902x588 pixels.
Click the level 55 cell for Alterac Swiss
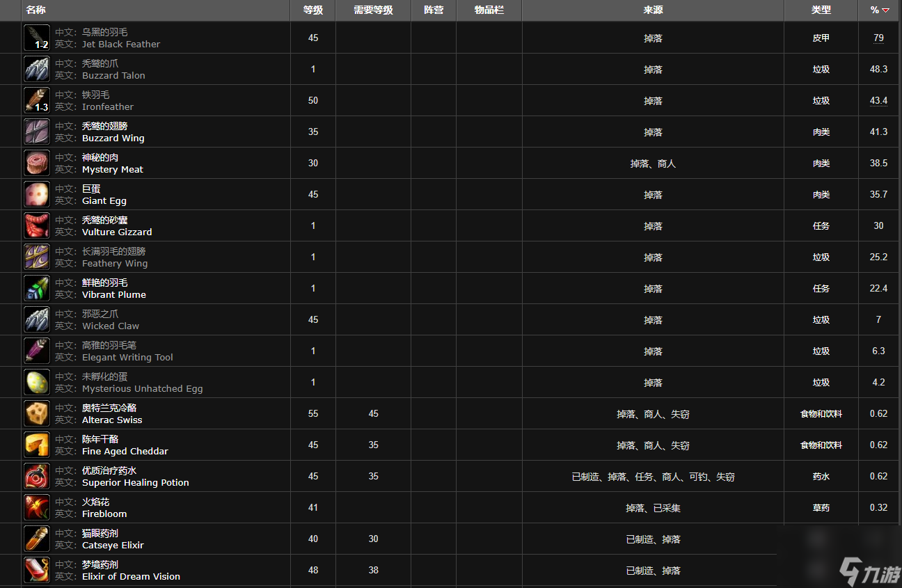pyautogui.click(x=313, y=414)
